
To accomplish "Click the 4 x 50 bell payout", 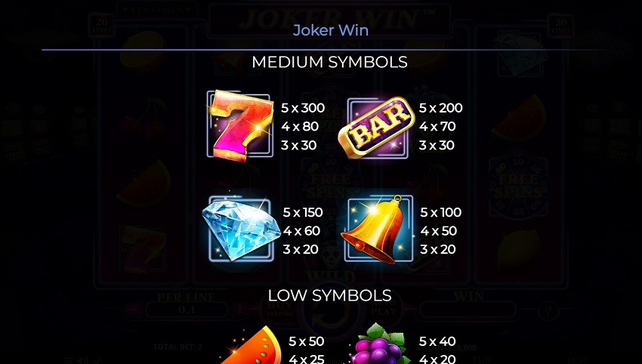I will click(x=439, y=231).
